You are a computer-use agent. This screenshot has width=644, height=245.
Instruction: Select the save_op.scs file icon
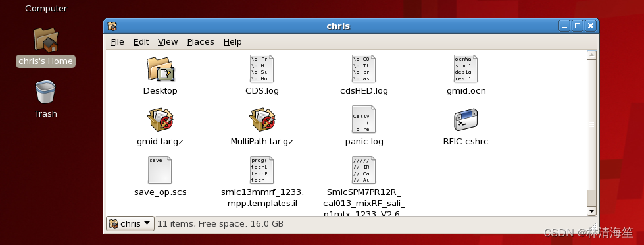(x=160, y=170)
